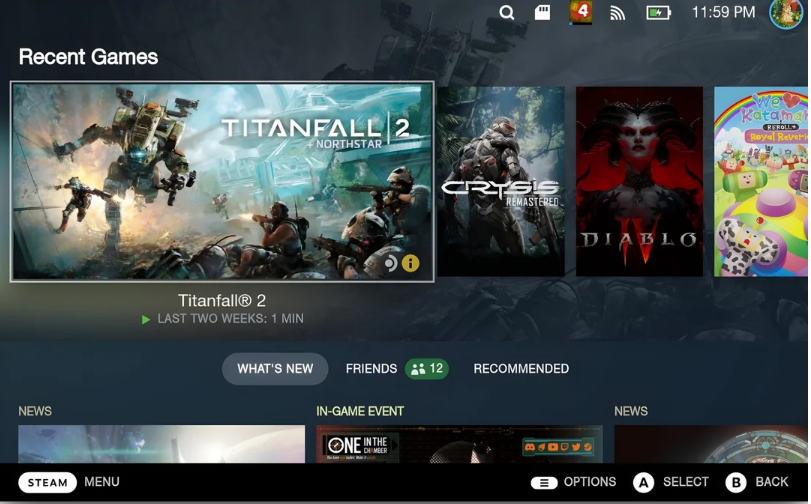
Task: Click the OPTIONS menu glyph icon
Action: tap(544, 483)
